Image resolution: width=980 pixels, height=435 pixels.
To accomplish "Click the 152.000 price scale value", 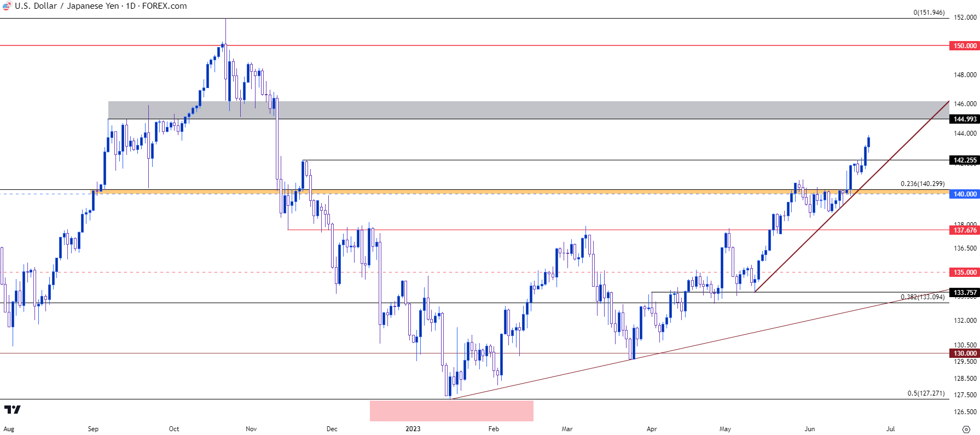I will tap(965, 18).
